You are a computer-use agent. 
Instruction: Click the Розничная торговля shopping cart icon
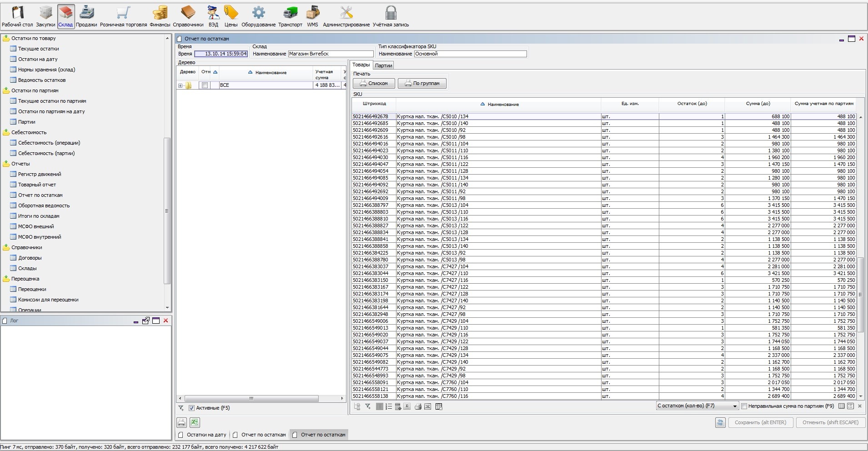click(x=123, y=16)
